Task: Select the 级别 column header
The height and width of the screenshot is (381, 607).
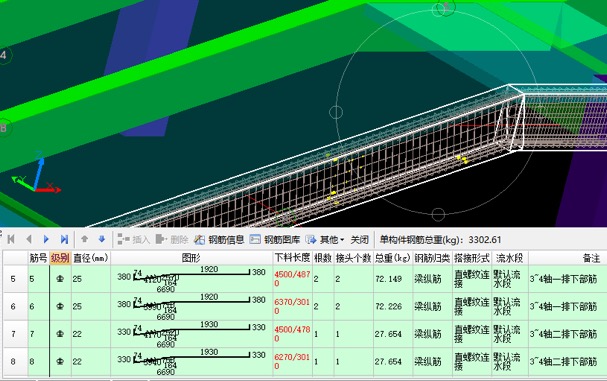Action: [60, 258]
